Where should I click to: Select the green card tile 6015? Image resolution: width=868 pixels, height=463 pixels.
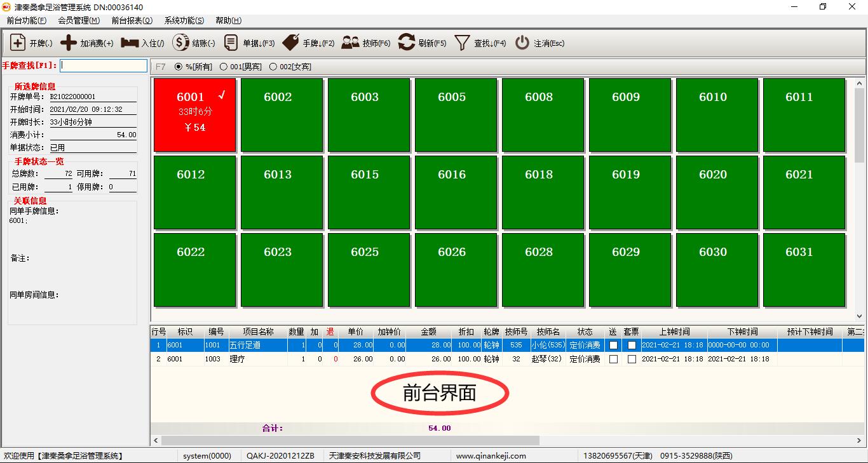tap(365, 192)
